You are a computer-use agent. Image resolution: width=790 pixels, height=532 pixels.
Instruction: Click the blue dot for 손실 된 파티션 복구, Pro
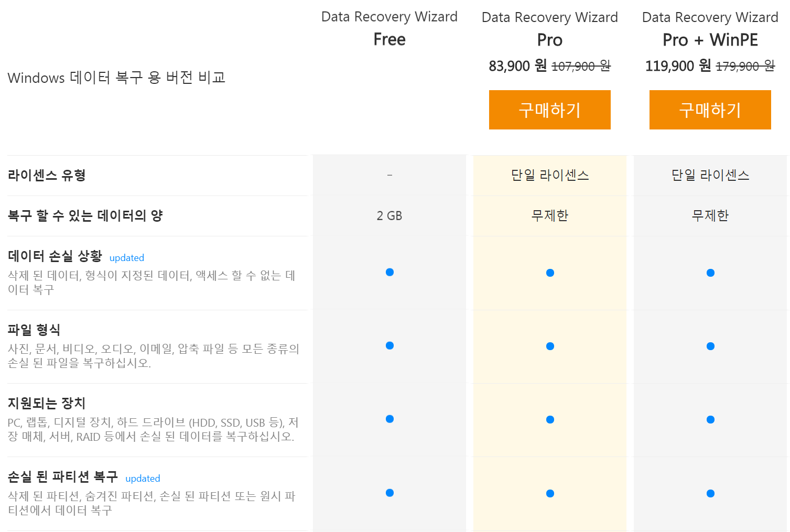550,493
